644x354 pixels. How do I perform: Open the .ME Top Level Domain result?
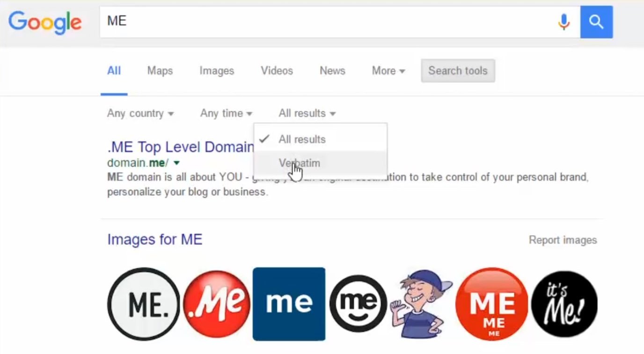point(180,147)
